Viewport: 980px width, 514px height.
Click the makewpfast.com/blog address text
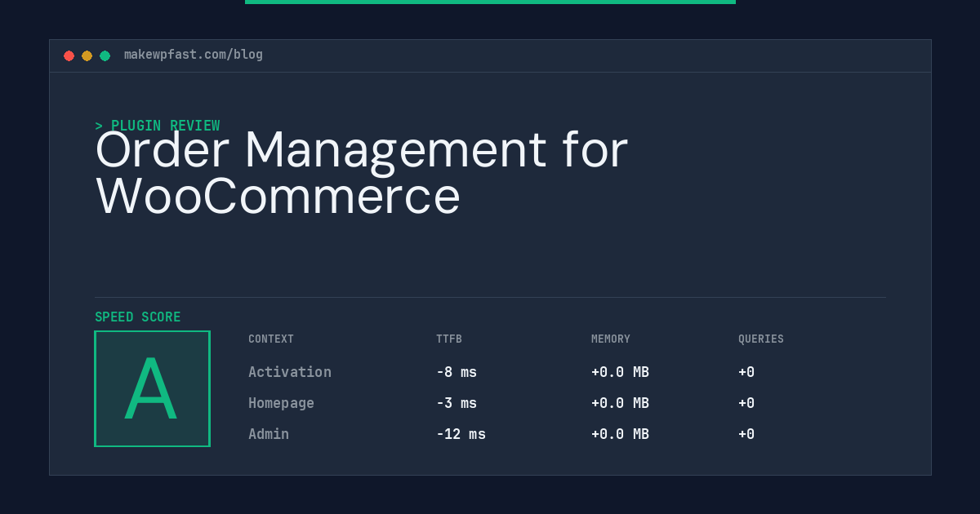tap(194, 55)
